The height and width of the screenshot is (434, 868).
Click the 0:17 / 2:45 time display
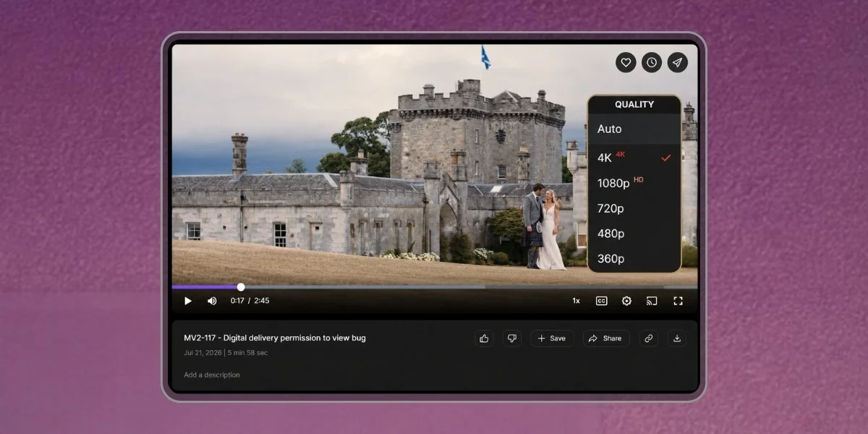pos(250,301)
